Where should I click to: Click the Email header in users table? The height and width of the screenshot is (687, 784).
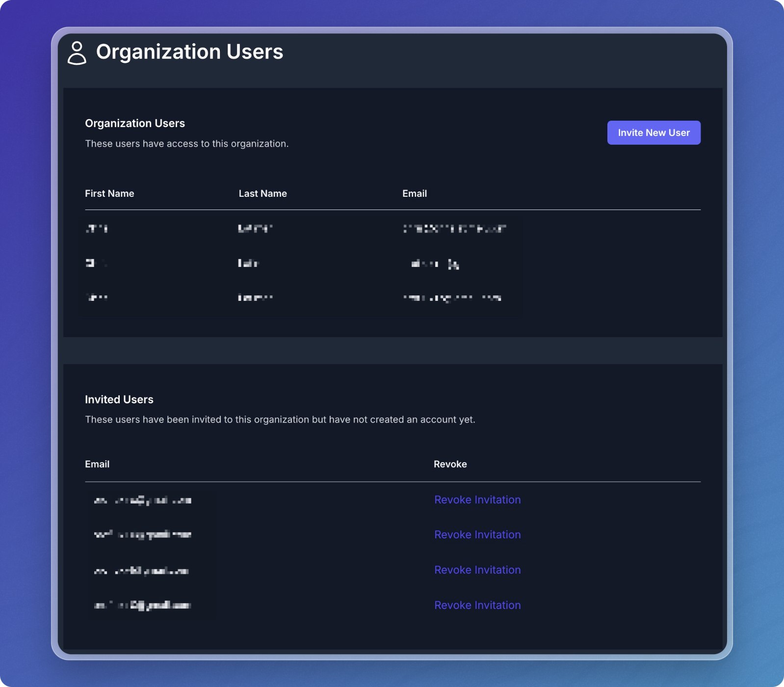coord(415,193)
